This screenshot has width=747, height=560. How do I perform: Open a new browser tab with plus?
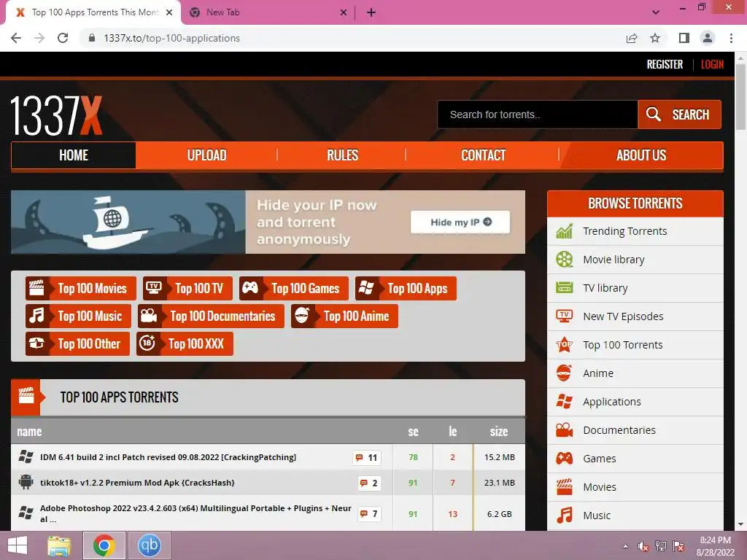point(371,12)
